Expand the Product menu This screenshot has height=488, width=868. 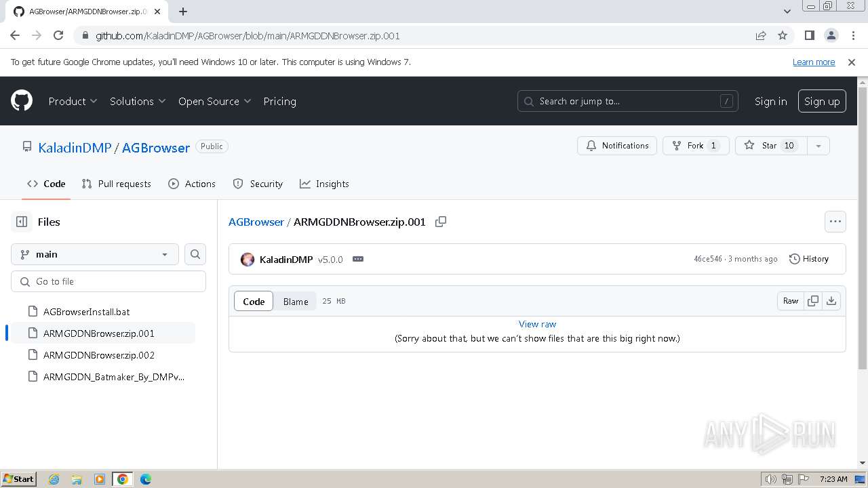73,101
